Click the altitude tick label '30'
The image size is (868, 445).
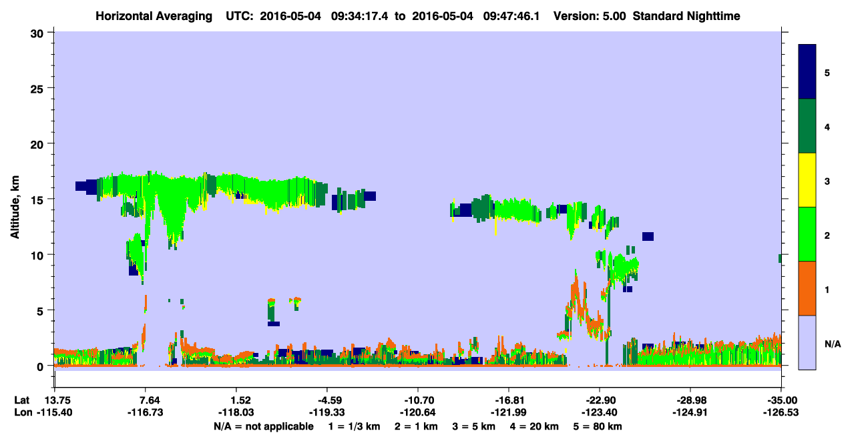click(39, 32)
